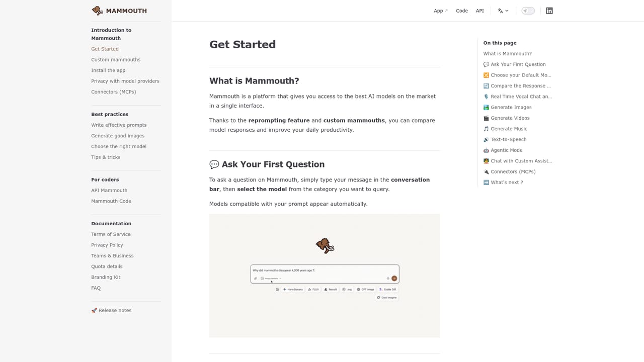Viewport: 644px width, 362px height.
Task: Jump to Generate Images section
Action: [508, 107]
